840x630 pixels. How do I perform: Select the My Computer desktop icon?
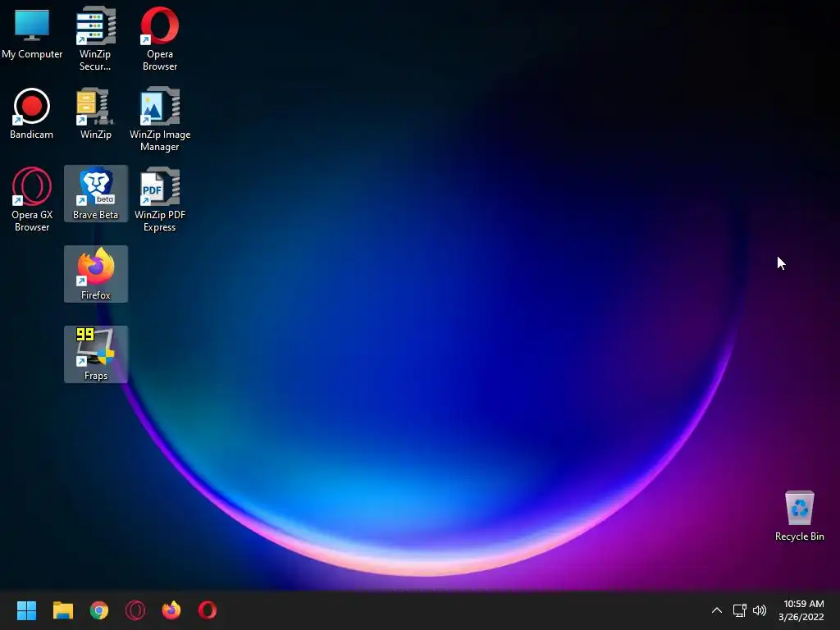[32, 33]
